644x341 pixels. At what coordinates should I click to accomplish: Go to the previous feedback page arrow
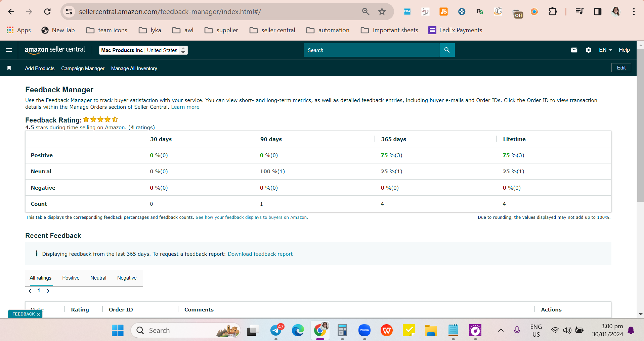30,291
